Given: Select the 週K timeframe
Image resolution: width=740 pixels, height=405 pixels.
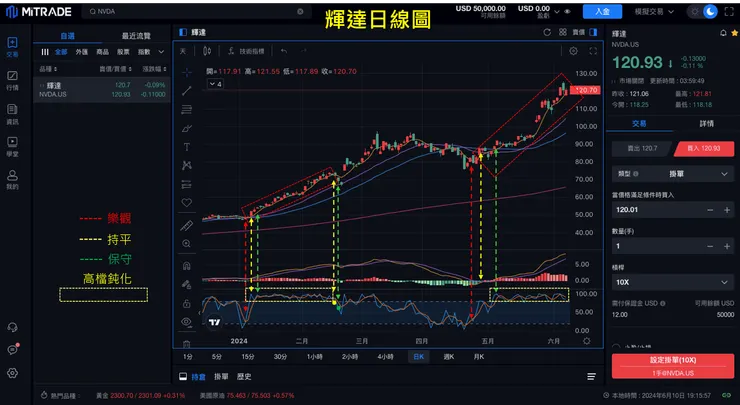Looking at the screenshot, I should coord(449,357).
